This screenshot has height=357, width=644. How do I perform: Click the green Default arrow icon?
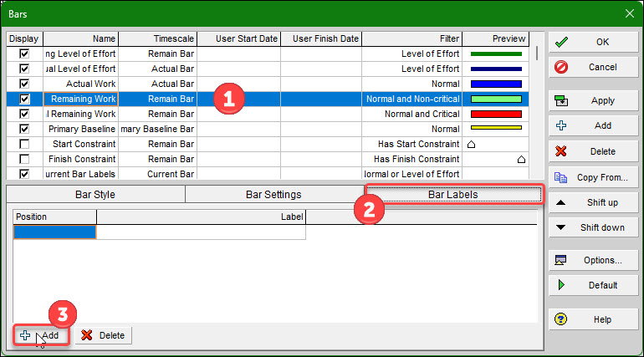pos(561,285)
